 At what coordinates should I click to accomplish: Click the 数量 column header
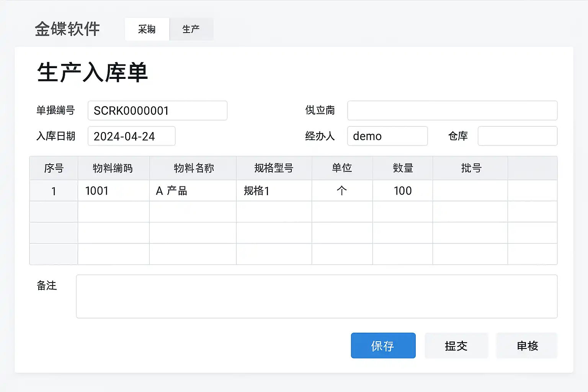click(402, 168)
